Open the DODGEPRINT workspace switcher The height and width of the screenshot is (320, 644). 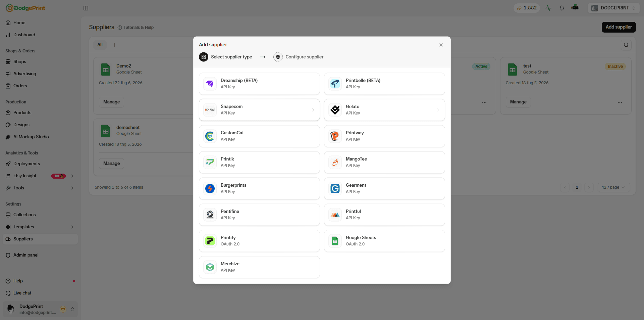613,8
